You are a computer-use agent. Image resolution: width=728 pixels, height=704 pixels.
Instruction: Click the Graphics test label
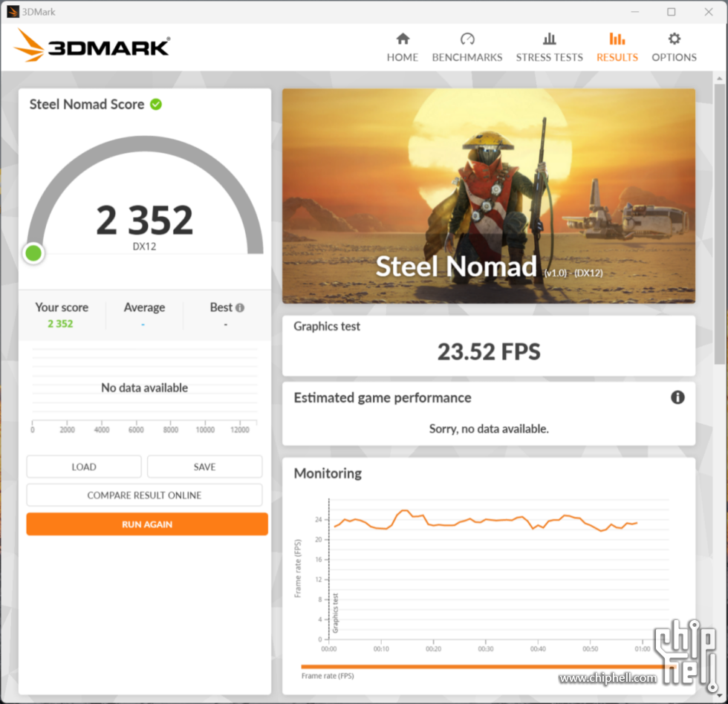(327, 326)
